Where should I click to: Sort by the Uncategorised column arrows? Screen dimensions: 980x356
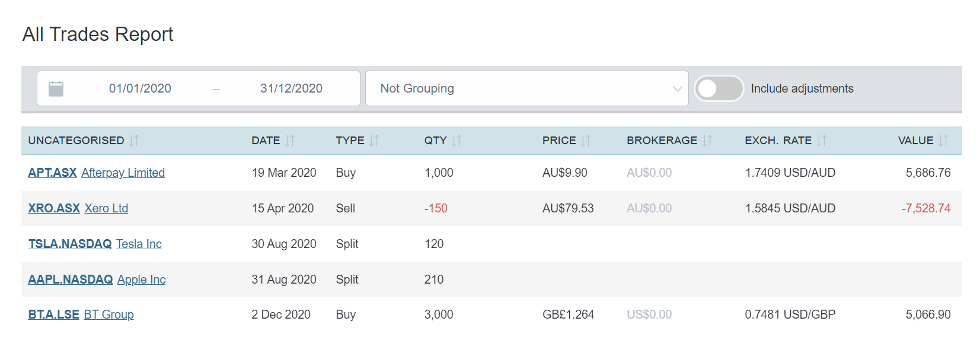[135, 141]
